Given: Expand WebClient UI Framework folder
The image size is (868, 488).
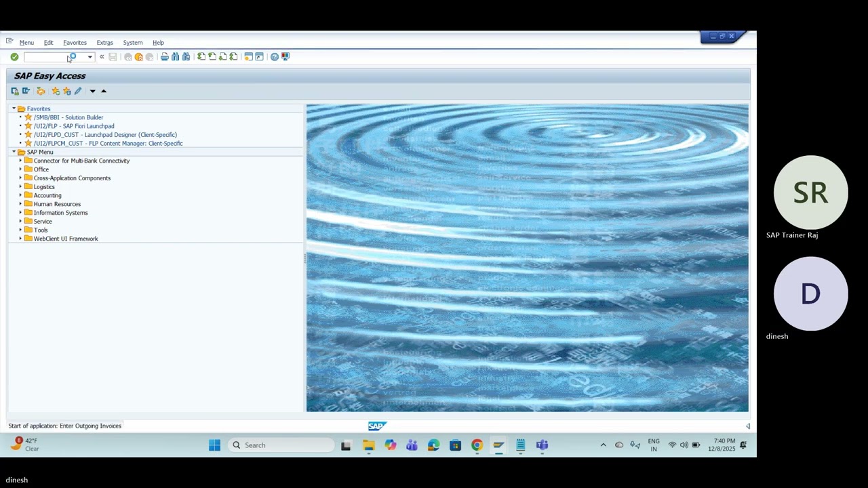Looking at the screenshot, I should (20, 239).
